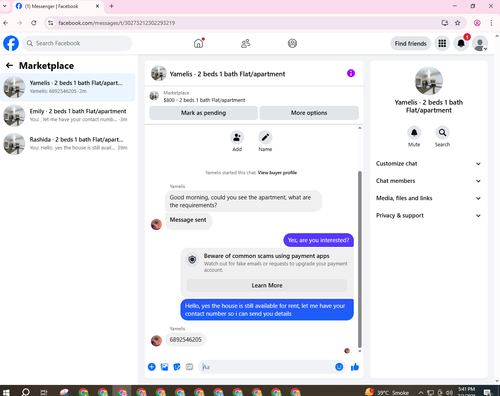The height and width of the screenshot is (396, 500).
Task: Click the scam warning shield icon
Action: 192,259
